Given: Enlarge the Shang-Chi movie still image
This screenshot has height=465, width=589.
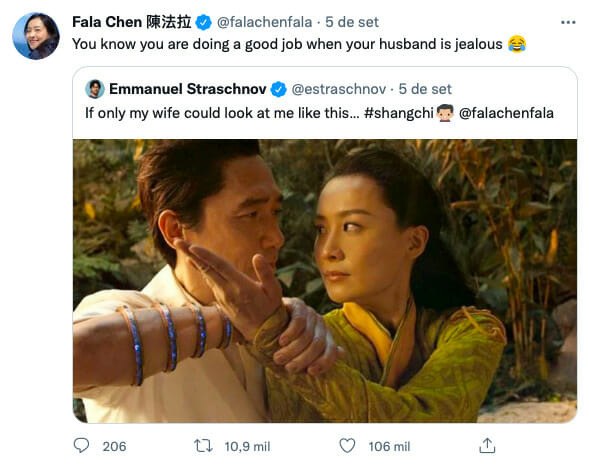Looking at the screenshot, I should pos(325,281).
